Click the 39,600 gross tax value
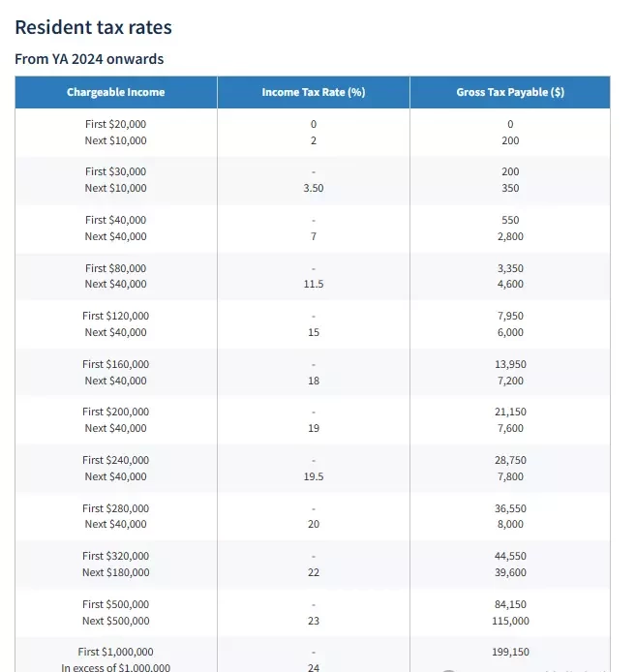 click(510, 572)
